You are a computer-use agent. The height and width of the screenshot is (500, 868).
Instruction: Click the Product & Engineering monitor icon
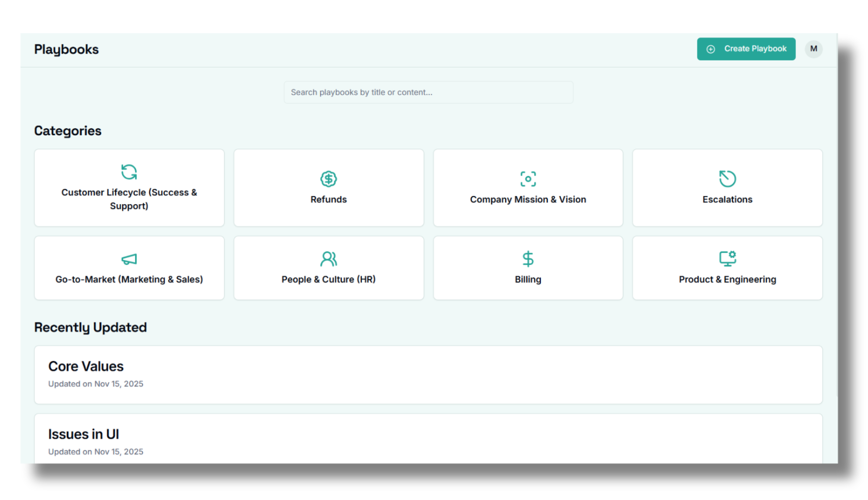[x=727, y=259]
